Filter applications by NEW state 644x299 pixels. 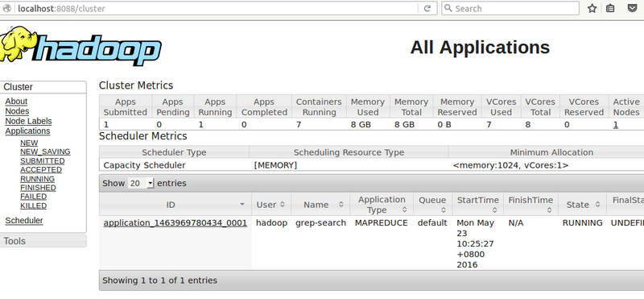[x=29, y=143]
